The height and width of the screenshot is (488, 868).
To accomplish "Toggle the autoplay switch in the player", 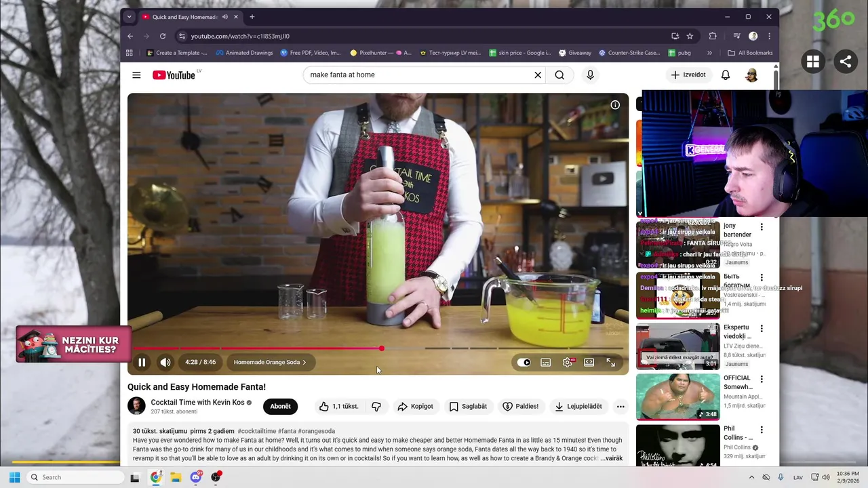I will point(524,363).
